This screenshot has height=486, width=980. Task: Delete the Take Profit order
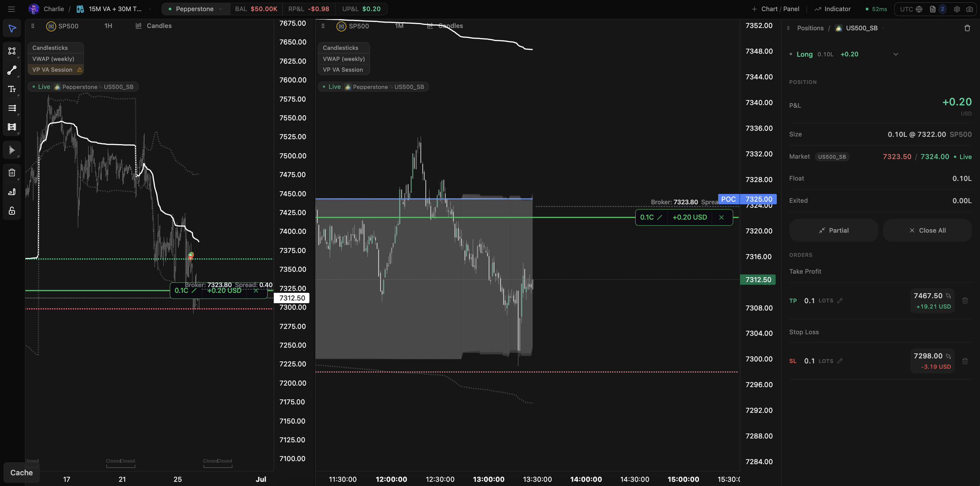coord(965,301)
